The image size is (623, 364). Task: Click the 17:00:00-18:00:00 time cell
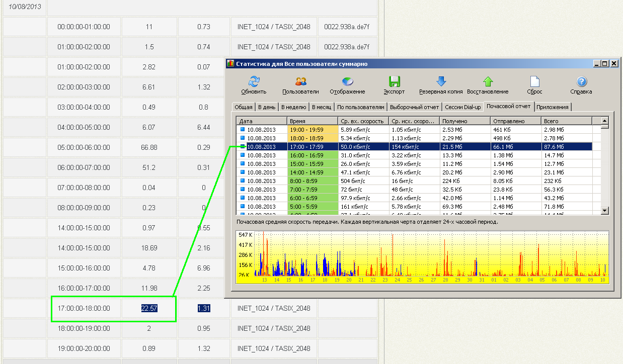[84, 308]
